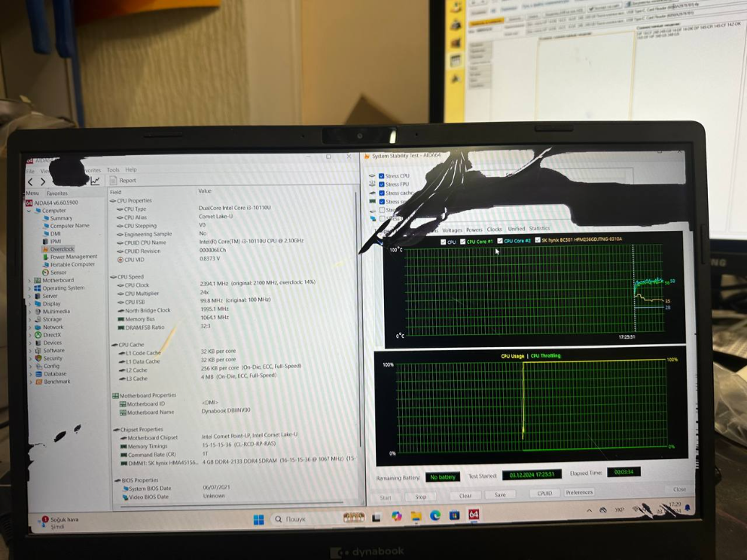Expand the Display tree node
This screenshot has width=747, height=560.
click(x=30, y=304)
